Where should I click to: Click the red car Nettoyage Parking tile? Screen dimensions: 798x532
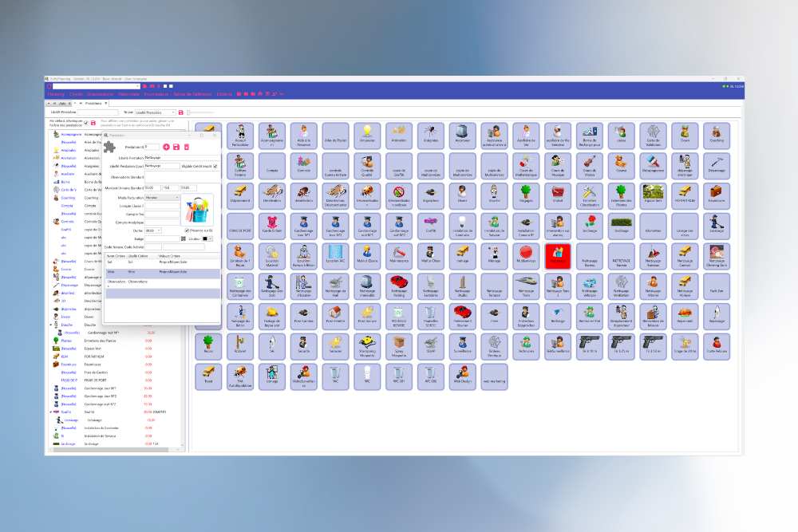[x=399, y=286]
